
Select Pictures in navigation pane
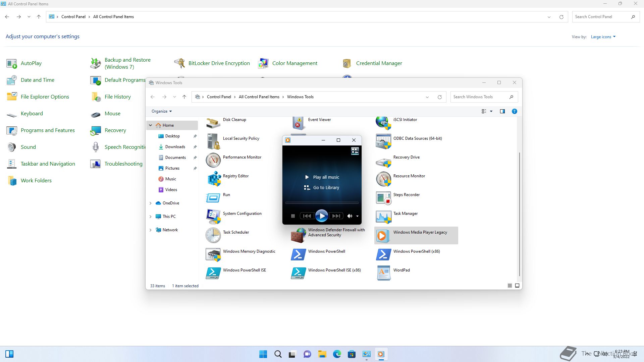172,168
